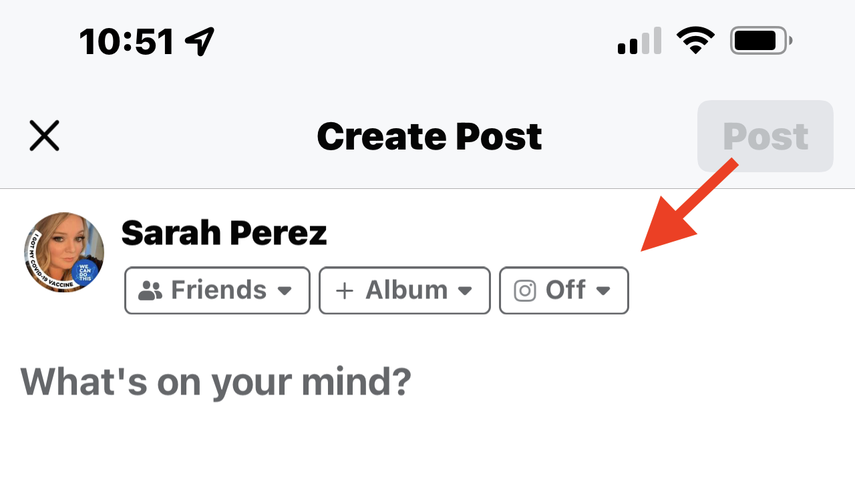Screen dimensions: 855x504
Task: Click the Instagram logo icon
Action: tap(525, 291)
